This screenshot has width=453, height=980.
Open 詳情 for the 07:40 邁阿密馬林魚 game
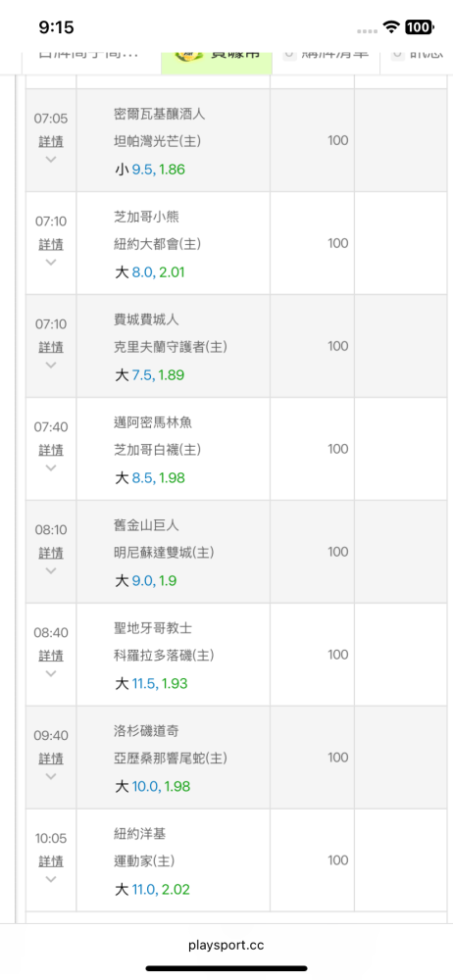(x=51, y=450)
